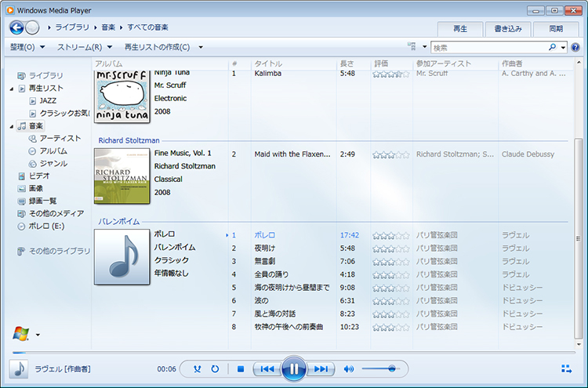Switch to the 書き込み tab
This screenshot has height=388, width=588.
(x=508, y=29)
